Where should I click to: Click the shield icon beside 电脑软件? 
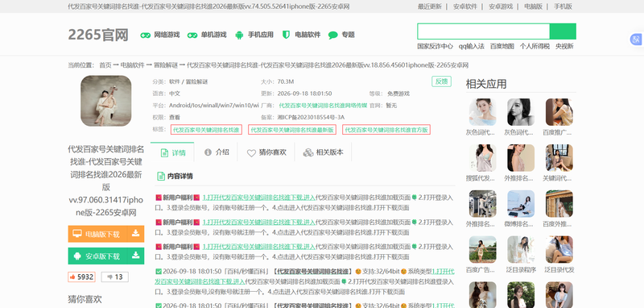point(287,35)
